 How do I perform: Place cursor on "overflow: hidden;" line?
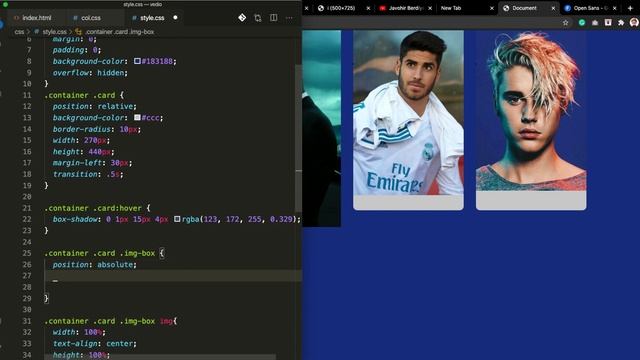click(x=90, y=73)
